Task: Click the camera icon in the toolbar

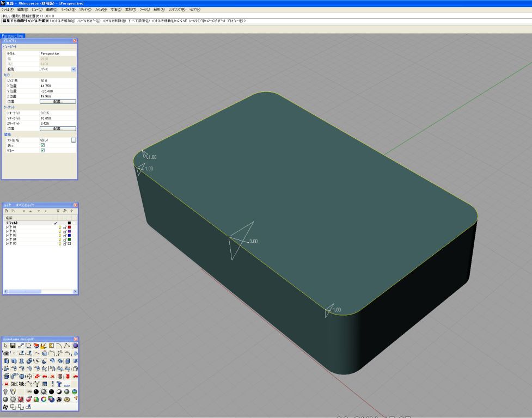Action: pos(5,353)
